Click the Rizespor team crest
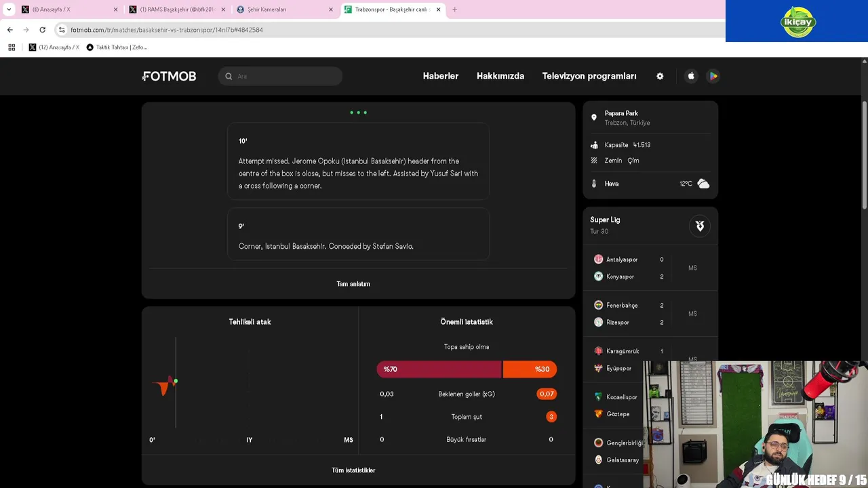Image resolution: width=868 pixels, height=488 pixels. 598,323
